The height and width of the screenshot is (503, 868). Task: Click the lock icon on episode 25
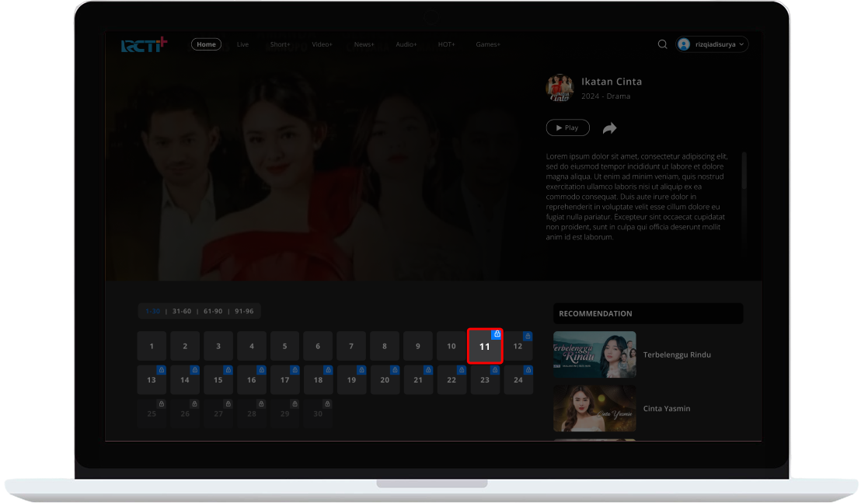tap(161, 403)
